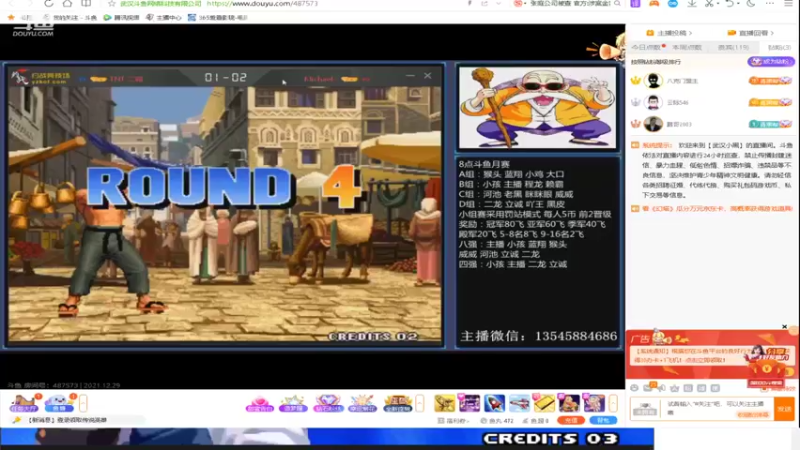
Task: Open 我的关注 - 斗鱼 bookmark
Action: (70, 17)
